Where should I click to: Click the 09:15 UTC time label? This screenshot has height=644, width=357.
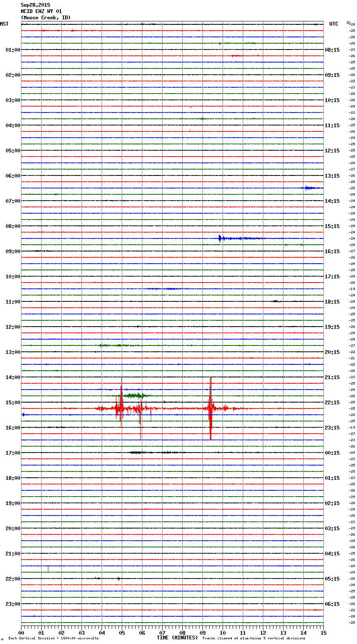[332, 75]
